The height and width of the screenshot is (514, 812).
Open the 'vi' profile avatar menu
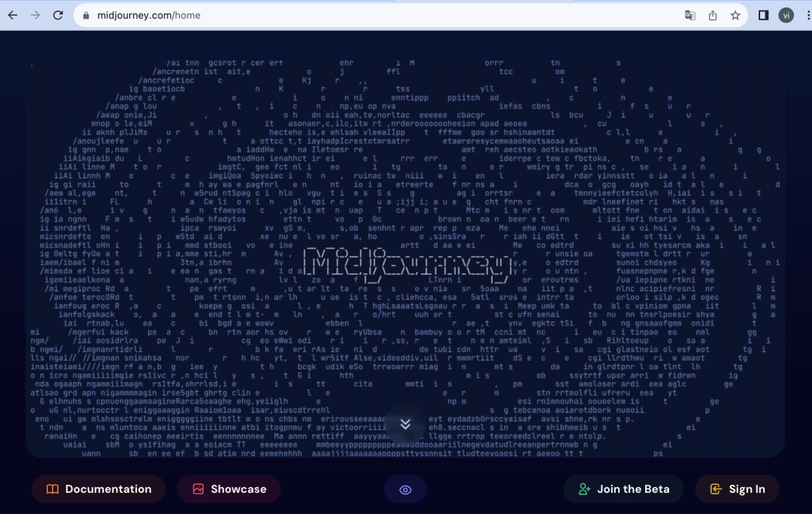click(x=786, y=15)
